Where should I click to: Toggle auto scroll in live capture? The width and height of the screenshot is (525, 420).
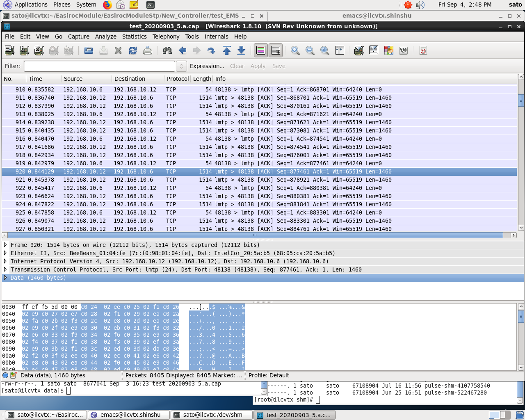click(276, 50)
